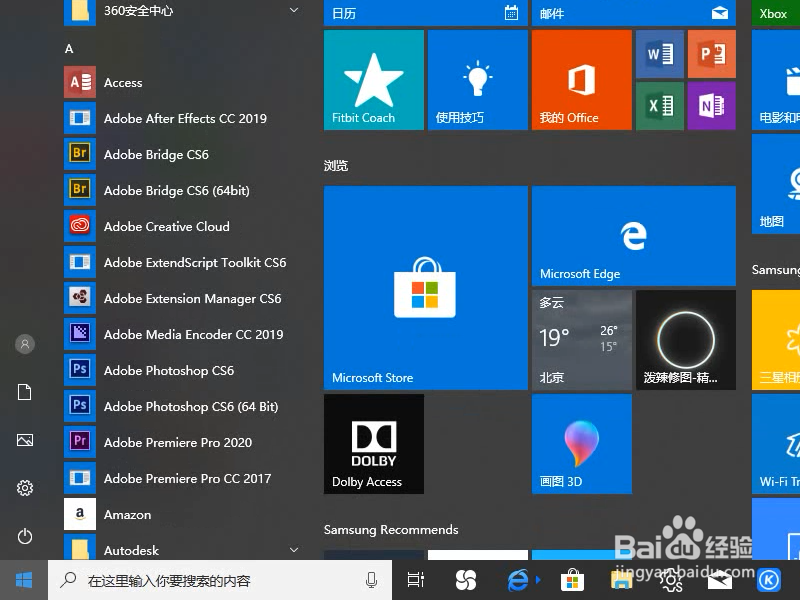Open Microsoft Store on the taskbar

point(572,580)
